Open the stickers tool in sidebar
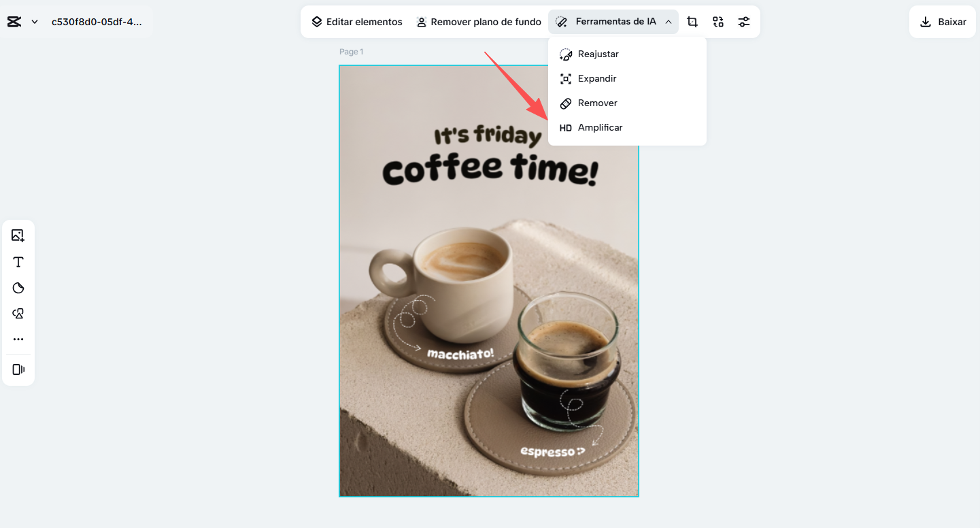 click(x=18, y=288)
